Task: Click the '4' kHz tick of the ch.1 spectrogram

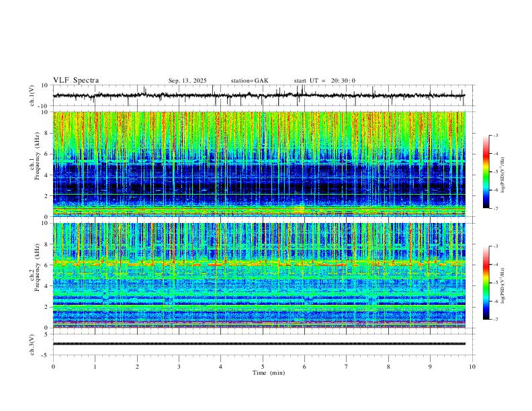Action: point(47,175)
